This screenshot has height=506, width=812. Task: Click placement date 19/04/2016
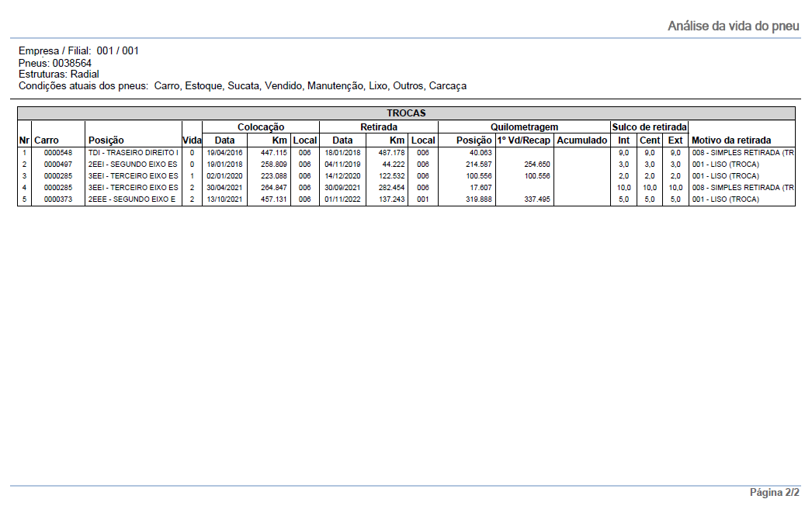[225, 153]
